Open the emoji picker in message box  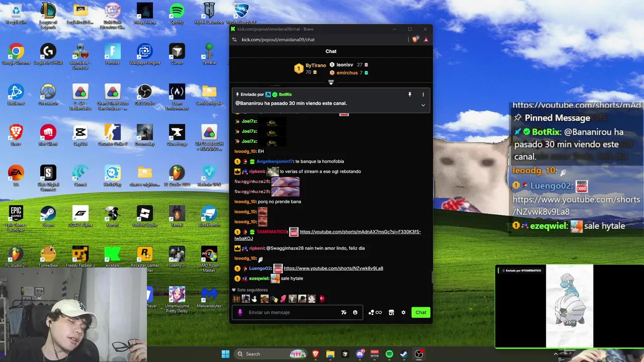pyautogui.click(x=355, y=312)
